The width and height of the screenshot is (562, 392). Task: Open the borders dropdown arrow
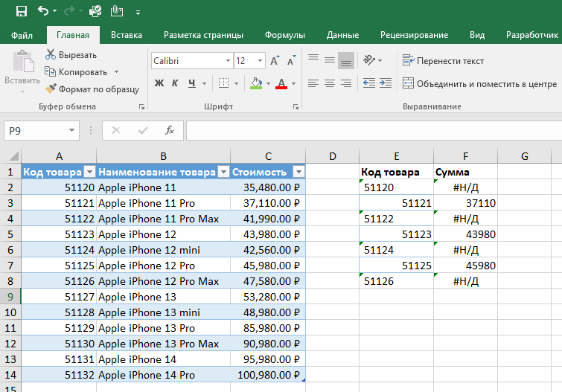(x=236, y=83)
